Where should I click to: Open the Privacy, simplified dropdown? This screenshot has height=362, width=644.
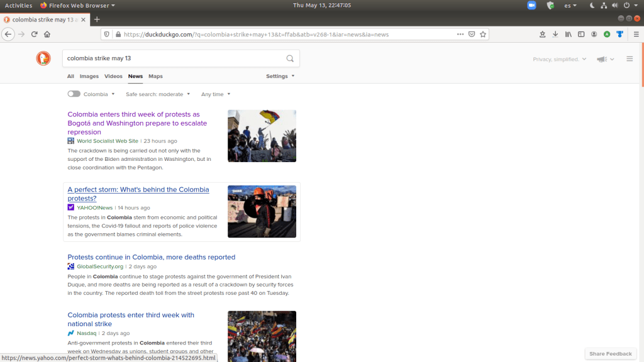pos(559,59)
